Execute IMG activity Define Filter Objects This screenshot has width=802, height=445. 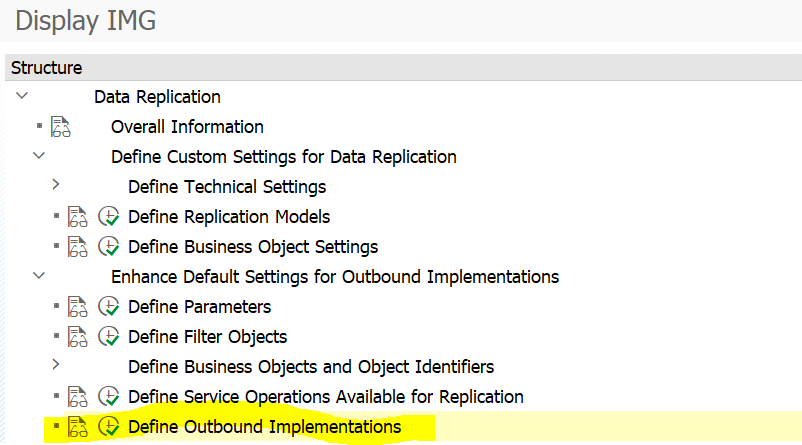point(109,337)
